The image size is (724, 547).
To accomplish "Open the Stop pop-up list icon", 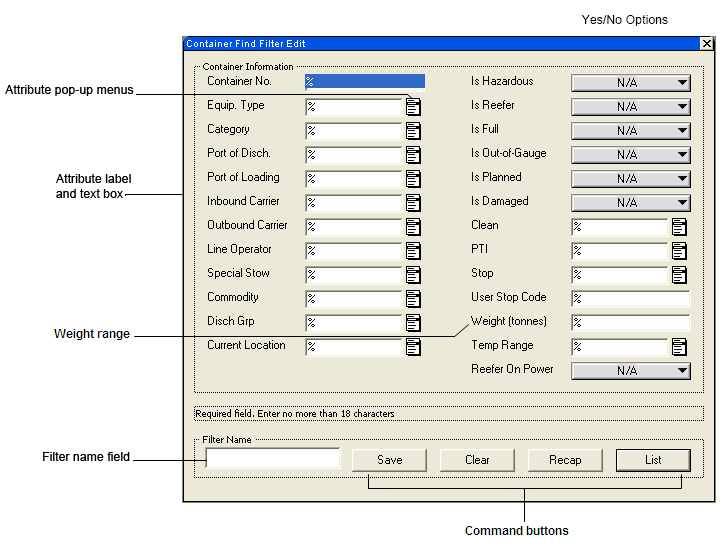I will click(679, 275).
